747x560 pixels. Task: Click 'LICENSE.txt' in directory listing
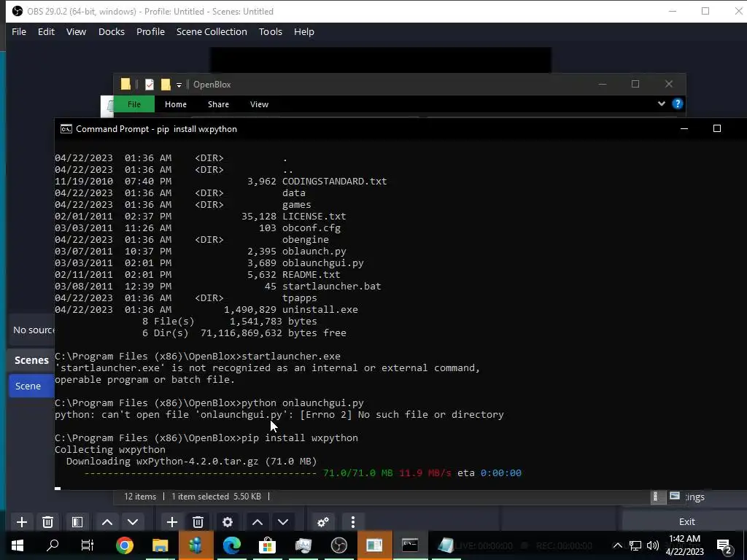pyautogui.click(x=314, y=216)
